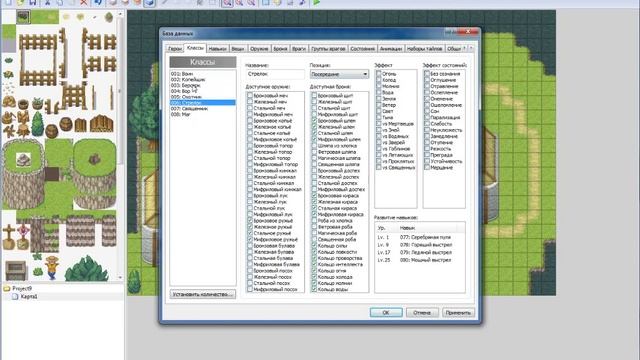
Task: Select skill row 077: Серебряная пуля
Action: (420, 237)
